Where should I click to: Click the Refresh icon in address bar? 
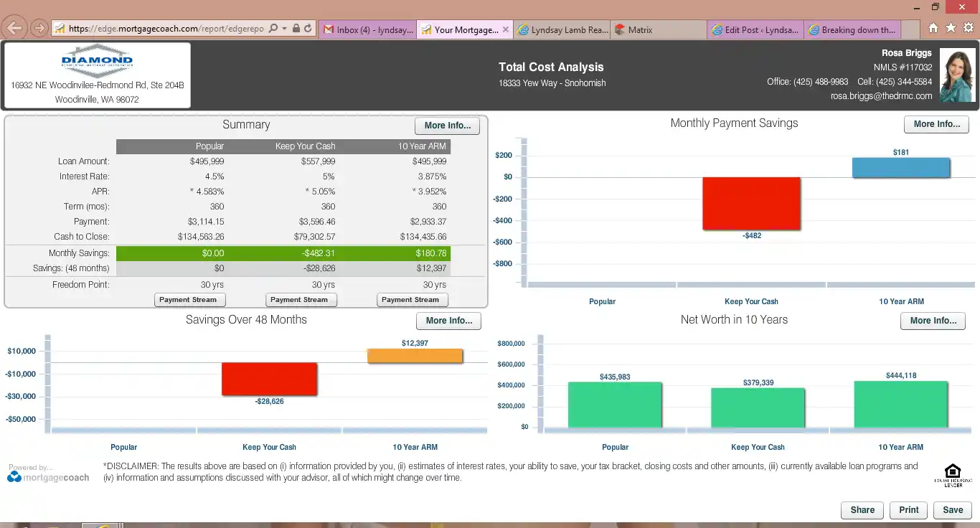(x=308, y=29)
